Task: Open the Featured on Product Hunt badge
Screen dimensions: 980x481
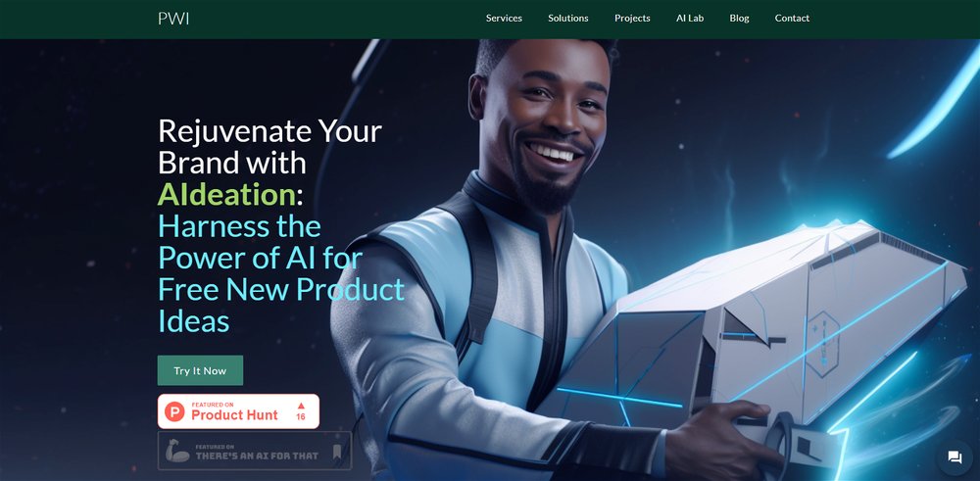Action: pos(238,411)
